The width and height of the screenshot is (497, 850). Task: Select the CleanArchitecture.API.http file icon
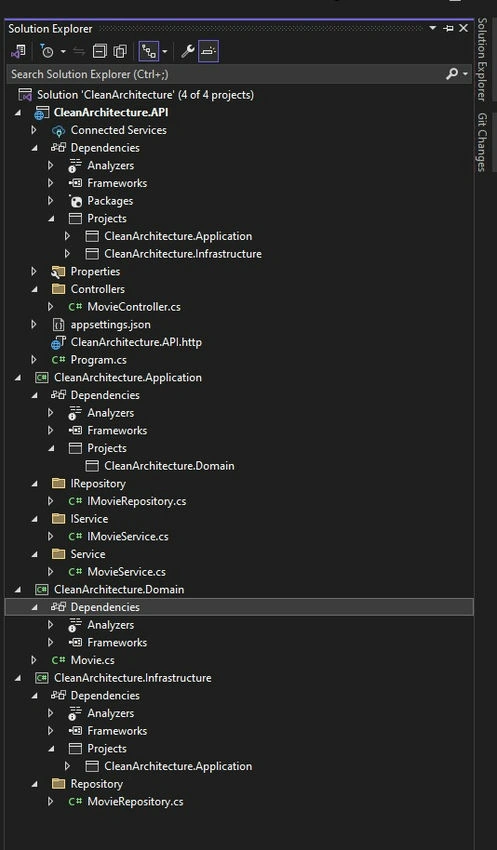tap(58, 343)
